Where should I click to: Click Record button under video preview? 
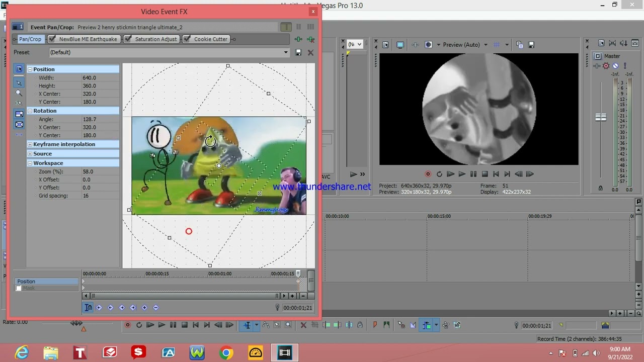coord(428,174)
